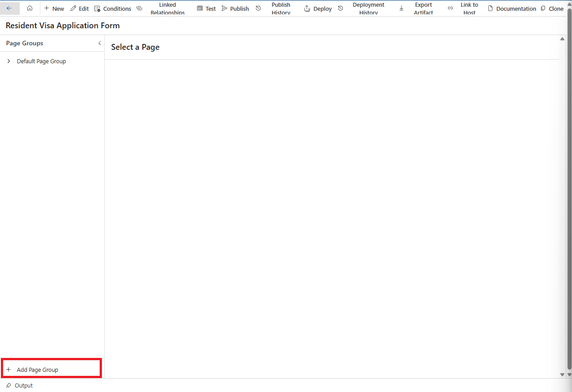Collapse the Page Groups panel

coord(99,43)
